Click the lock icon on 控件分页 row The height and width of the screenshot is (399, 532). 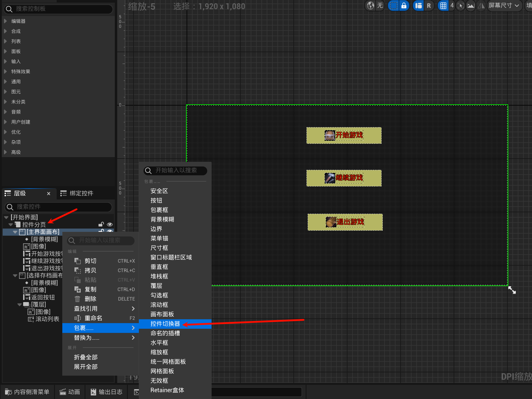pos(101,224)
